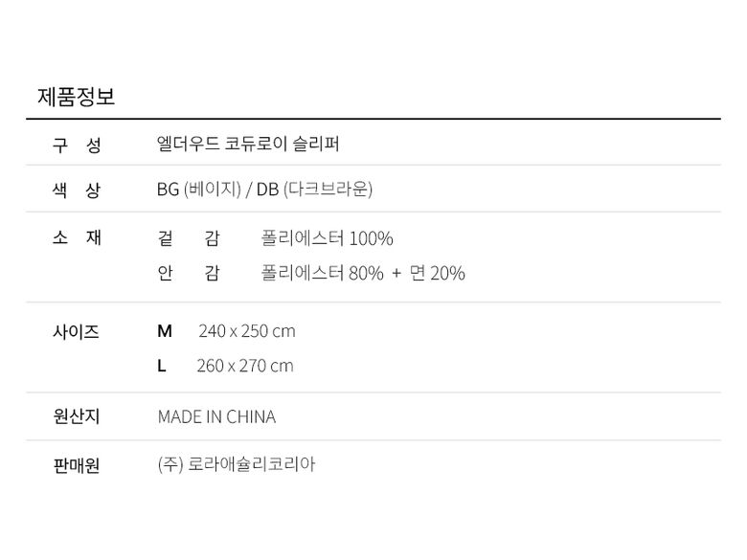Click the 폴리에스터 80% + 면 20% text
Screen dimensions: 747x560
click(363, 273)
